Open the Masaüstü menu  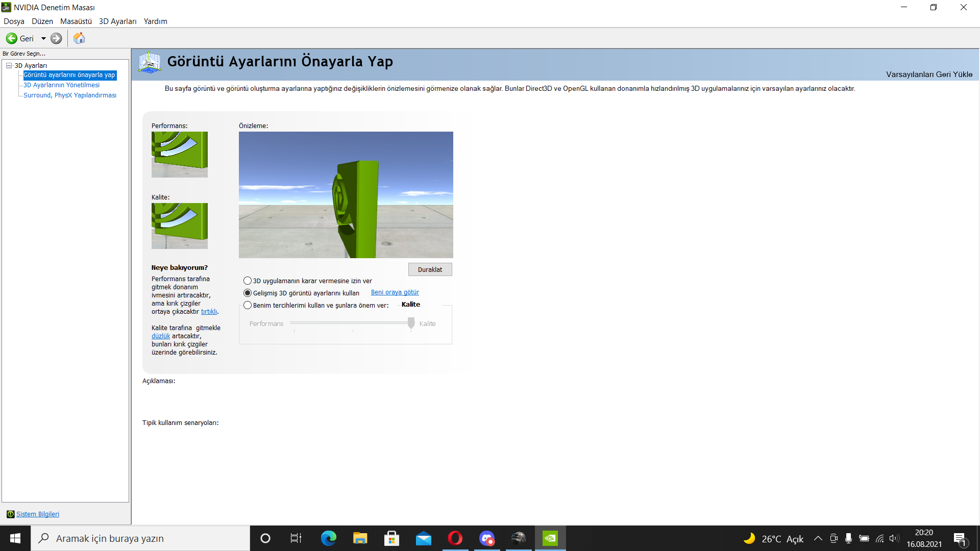[x=76, y=21]
